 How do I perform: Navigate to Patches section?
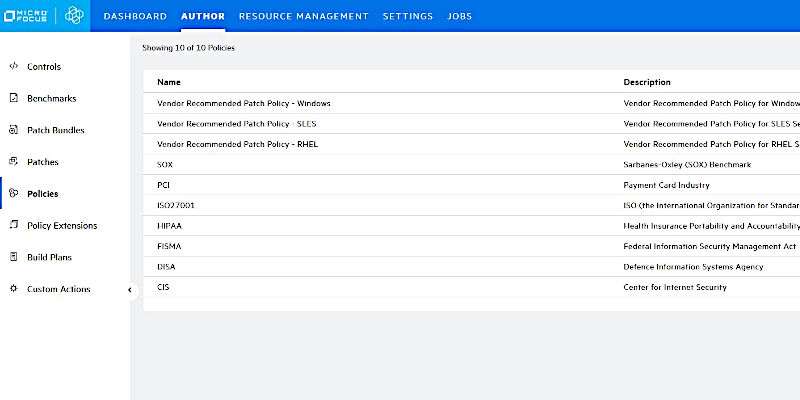coord(43,162)
